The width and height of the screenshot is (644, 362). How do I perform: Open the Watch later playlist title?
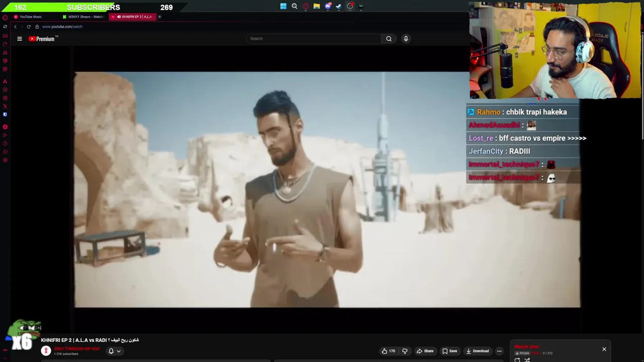click(x=526, y=347)
